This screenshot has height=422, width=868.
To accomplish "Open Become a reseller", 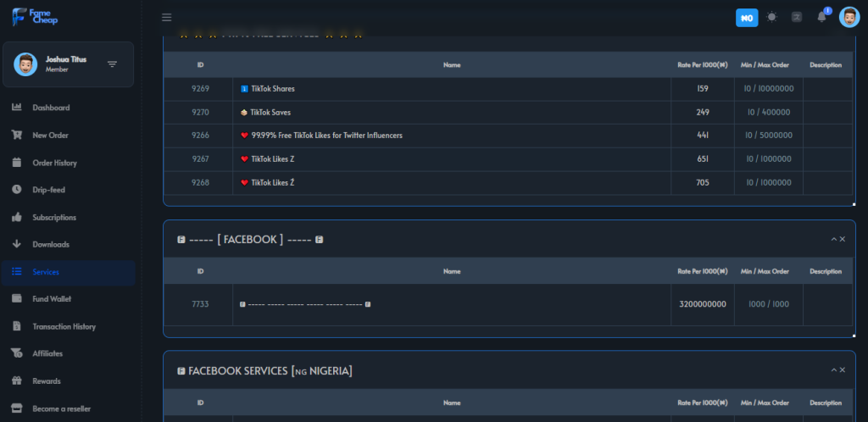I will click(x=61, y=409).
